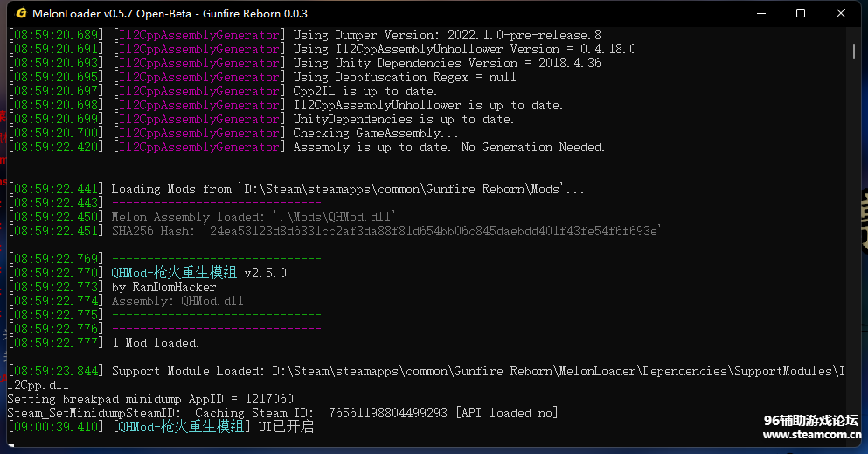Viewport: 868px width, 454px height.
Task: Click the 'by RanDomHacker' author line
Action: [163, 287]
